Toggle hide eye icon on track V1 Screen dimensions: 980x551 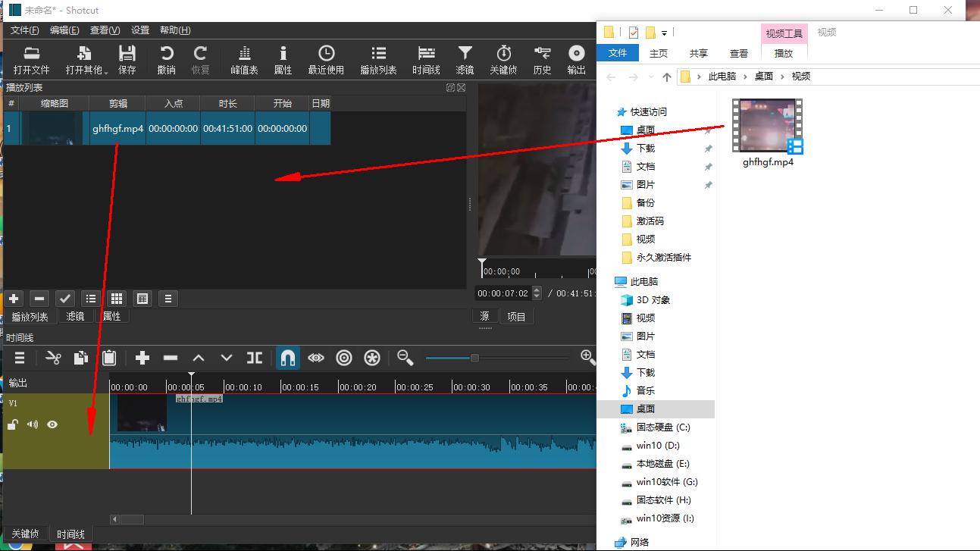[52, 424]
